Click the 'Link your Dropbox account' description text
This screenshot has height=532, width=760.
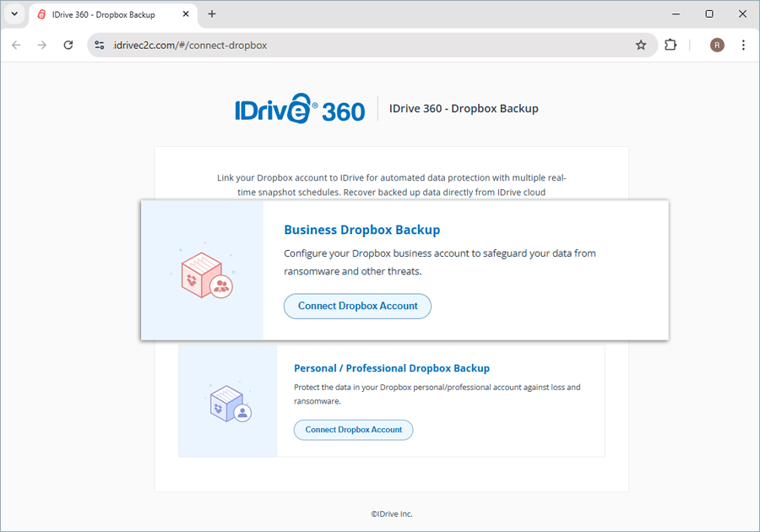point(392,185)
